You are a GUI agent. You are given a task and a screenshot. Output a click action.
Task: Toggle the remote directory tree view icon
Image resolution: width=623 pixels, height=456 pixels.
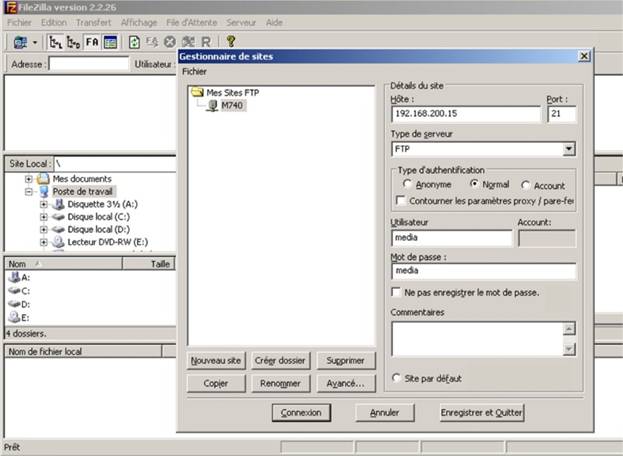(74, 42)
